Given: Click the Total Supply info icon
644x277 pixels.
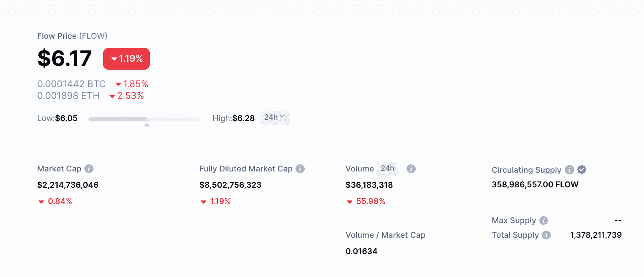Looking at the screenshot, I should click(x=546, y=235).
